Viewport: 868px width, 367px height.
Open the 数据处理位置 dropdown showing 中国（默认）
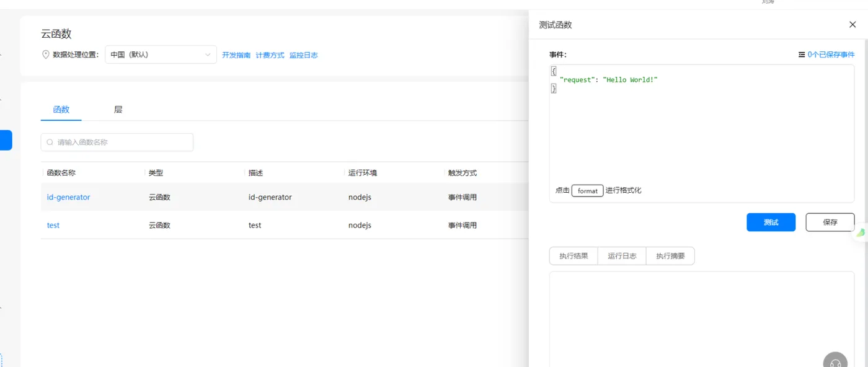point(161,55)
